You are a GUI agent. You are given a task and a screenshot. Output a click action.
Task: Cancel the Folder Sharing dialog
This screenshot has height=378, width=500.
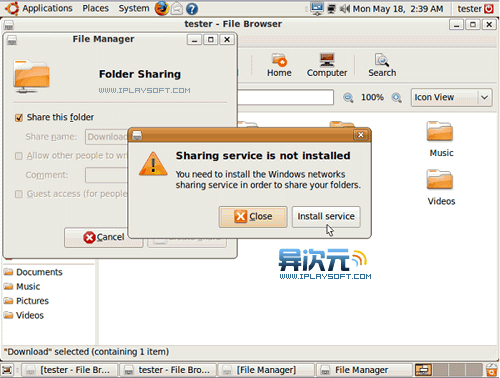tap(103, 237)
